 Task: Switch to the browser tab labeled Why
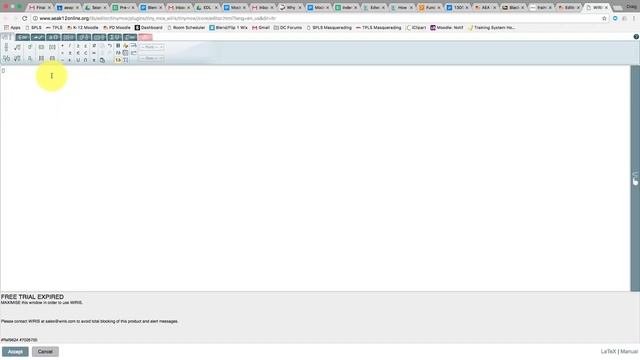[x=291, y=7]
